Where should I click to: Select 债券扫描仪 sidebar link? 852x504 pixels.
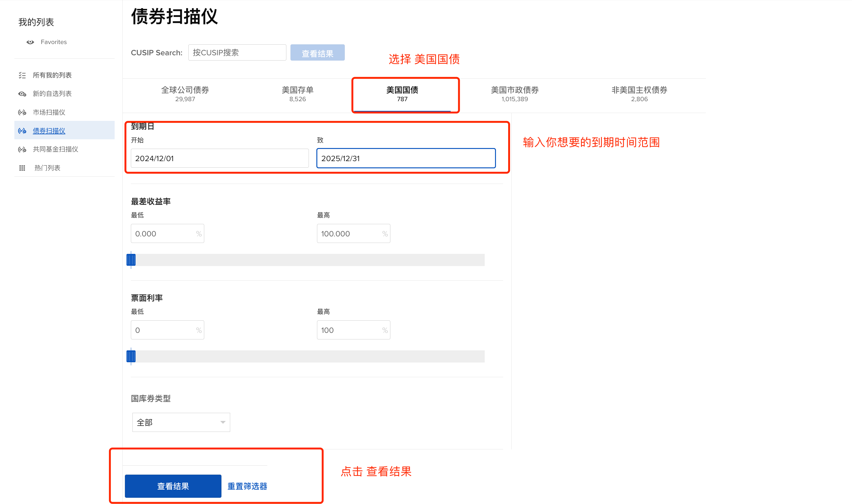click(x=49, y=131)
